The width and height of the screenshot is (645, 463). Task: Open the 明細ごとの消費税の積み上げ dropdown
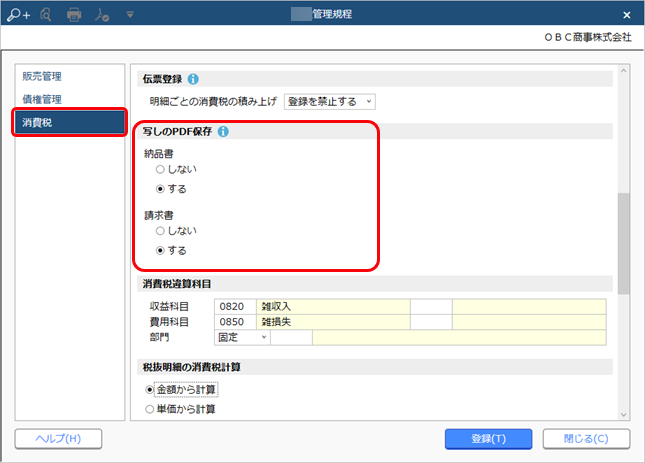point(329,102)
